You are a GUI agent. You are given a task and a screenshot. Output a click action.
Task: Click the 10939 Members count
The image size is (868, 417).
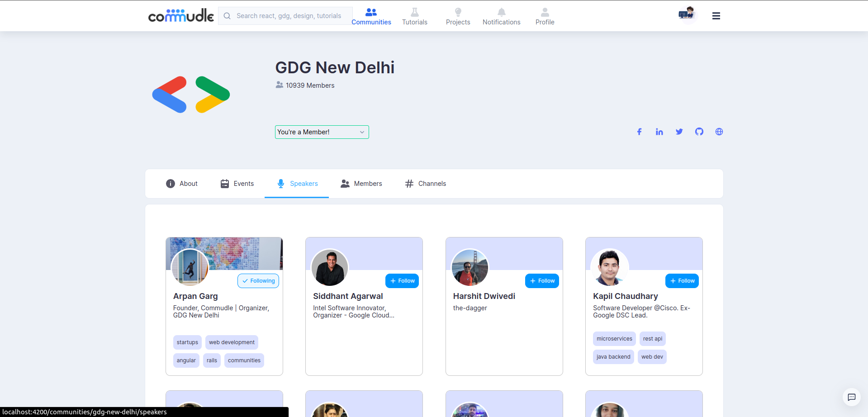coord(305,85)
